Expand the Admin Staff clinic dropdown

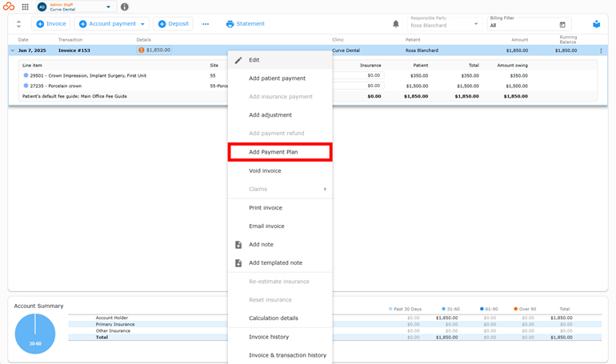coord(109,7)
